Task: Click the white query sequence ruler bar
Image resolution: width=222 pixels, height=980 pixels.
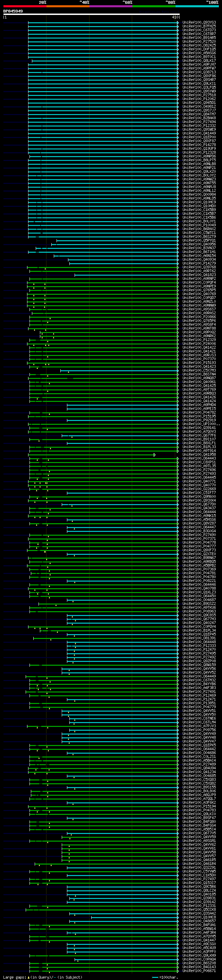Action: coord(92,14)
